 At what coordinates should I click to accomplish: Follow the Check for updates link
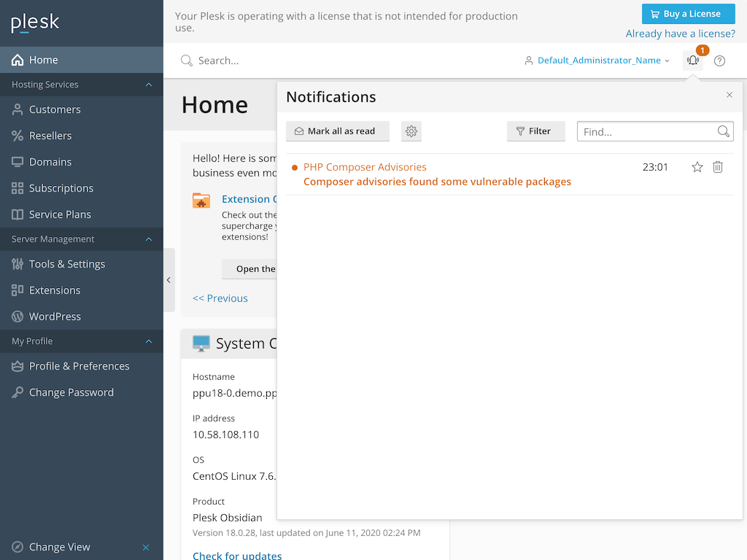[237, 555]
